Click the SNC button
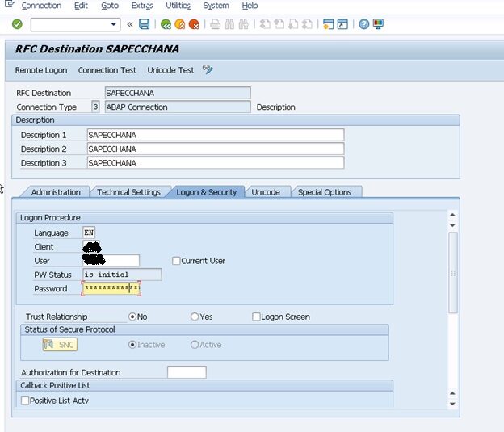The height and width of the screenshot is (432, 504). pyautogui.click(x=60, y=345)
